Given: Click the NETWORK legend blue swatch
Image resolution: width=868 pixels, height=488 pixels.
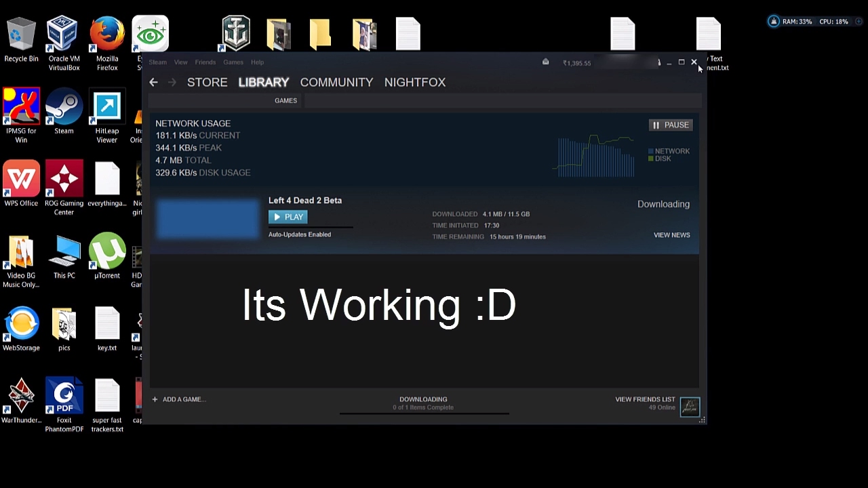Looking at the screenshot, I should (651, 151).
